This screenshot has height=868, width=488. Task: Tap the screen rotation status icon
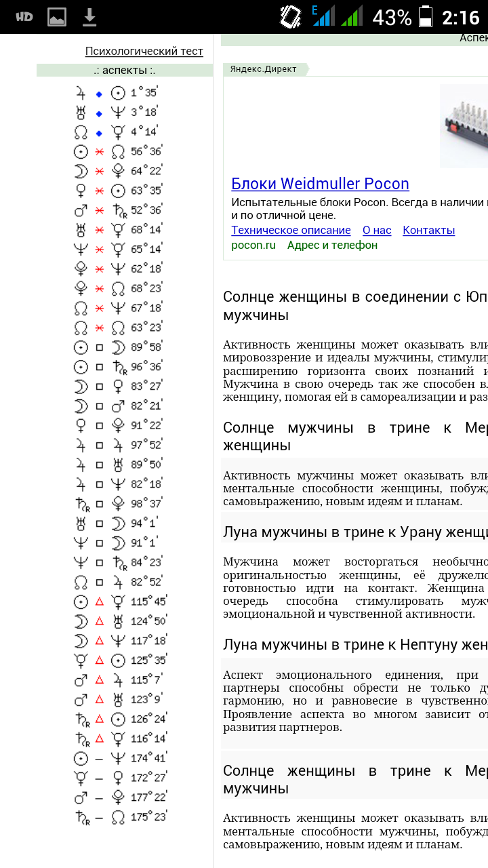pyautogui.click(x=291, y=16)
